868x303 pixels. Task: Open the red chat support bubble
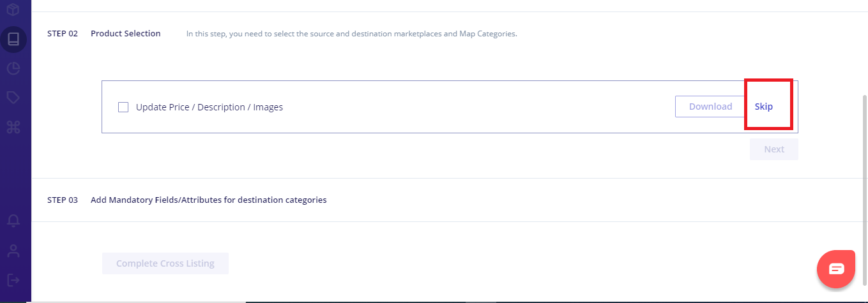(836, 269)
